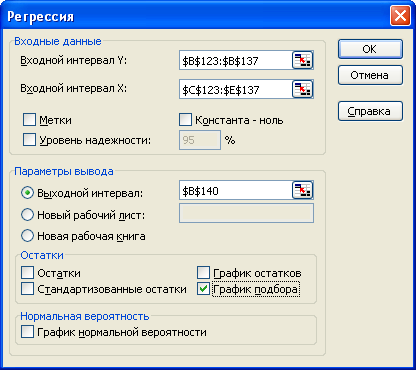Collapse dialog for Input X range selector

(302, 89)
